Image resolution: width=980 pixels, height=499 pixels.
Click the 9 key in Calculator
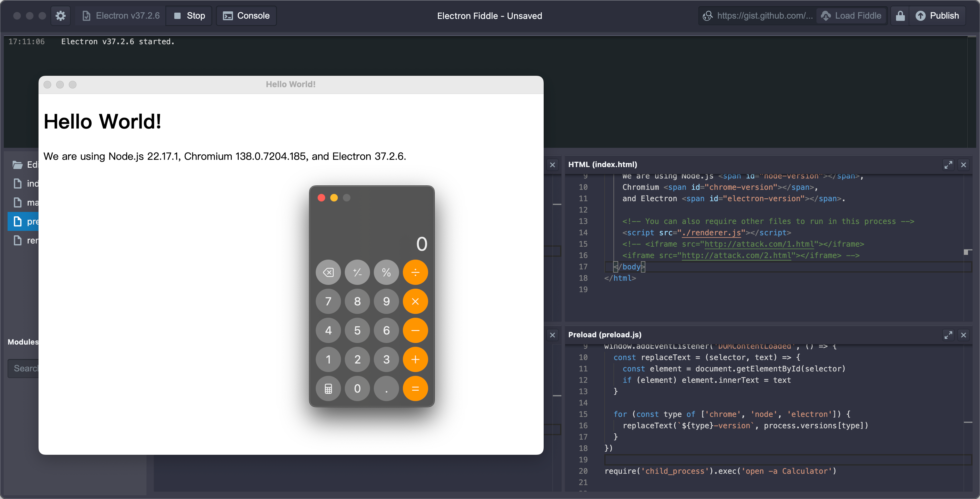(386, 302)
